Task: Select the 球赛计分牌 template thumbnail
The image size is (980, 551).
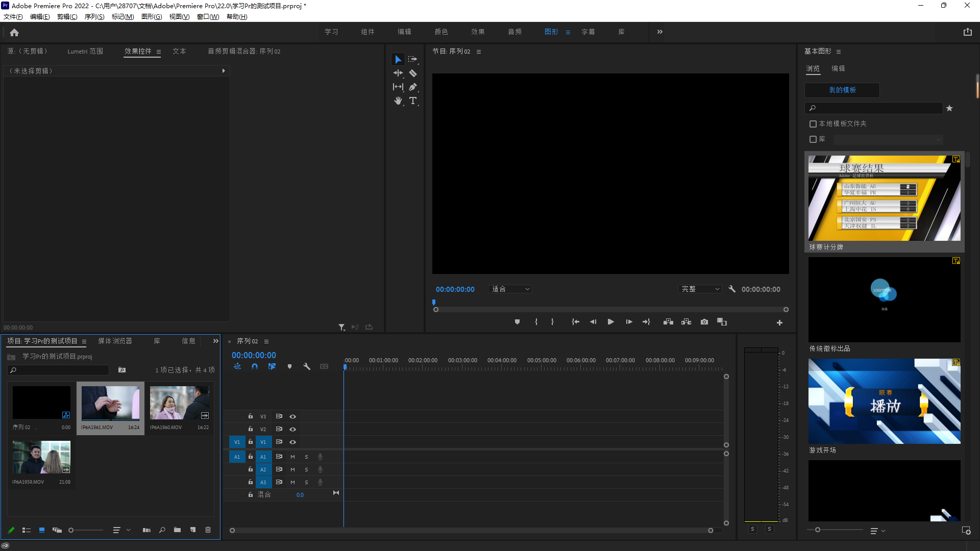Action: [885, 198]
